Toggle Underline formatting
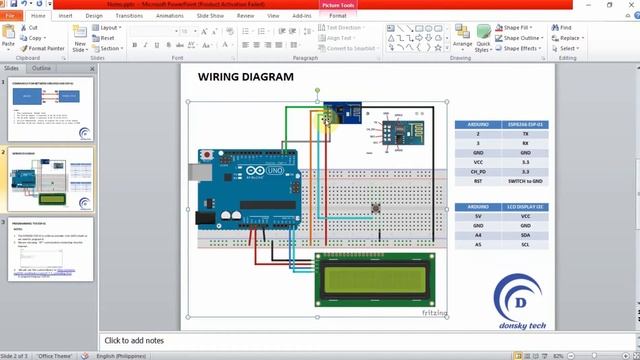Viewport: 640px width, 360px height. 157,45
